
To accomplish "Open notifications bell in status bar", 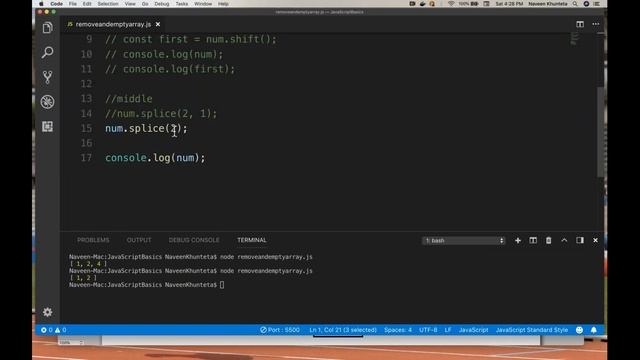I will (594, 330).
